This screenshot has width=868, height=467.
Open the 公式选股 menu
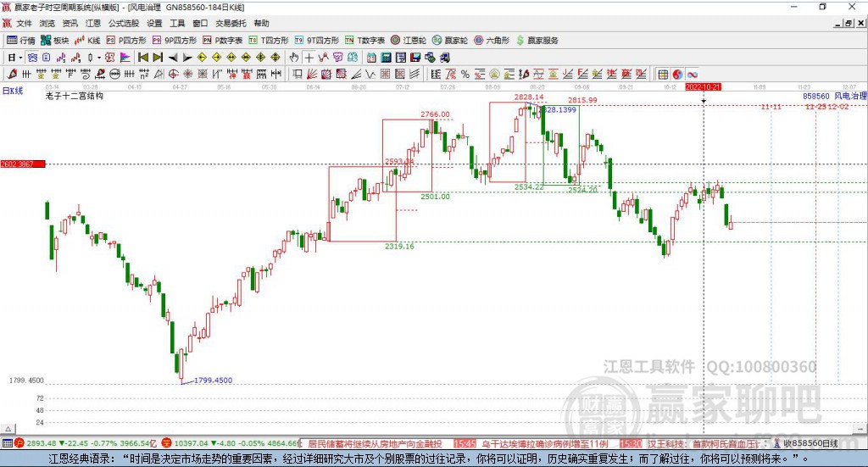point(124,23)
